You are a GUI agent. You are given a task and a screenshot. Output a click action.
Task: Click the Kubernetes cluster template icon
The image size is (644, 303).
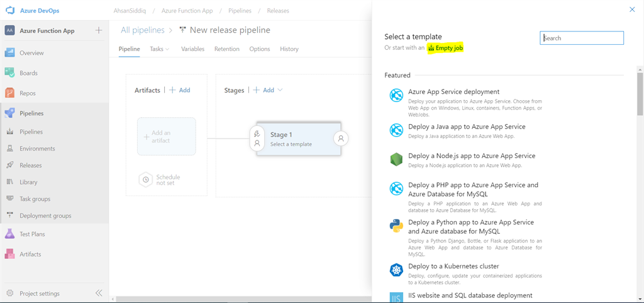coord(396,270)
